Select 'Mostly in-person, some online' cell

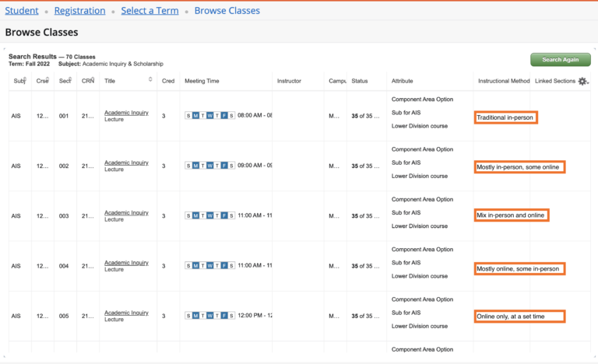[x=519, y=167]
